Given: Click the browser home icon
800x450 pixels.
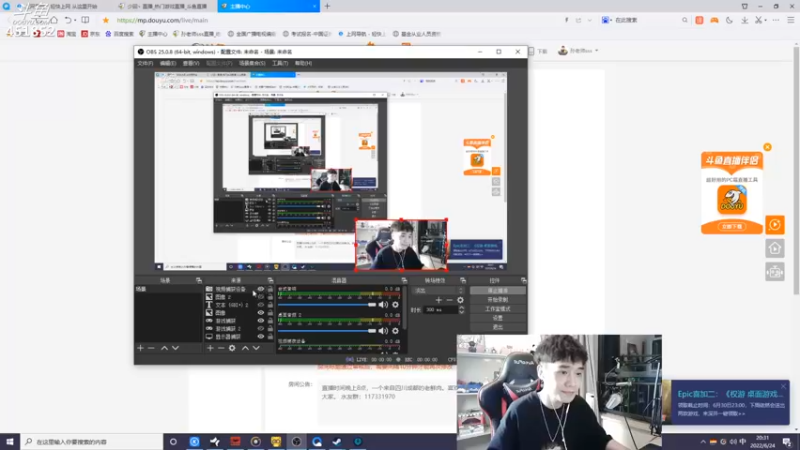Looking at the screenshot, I should 54,20.
